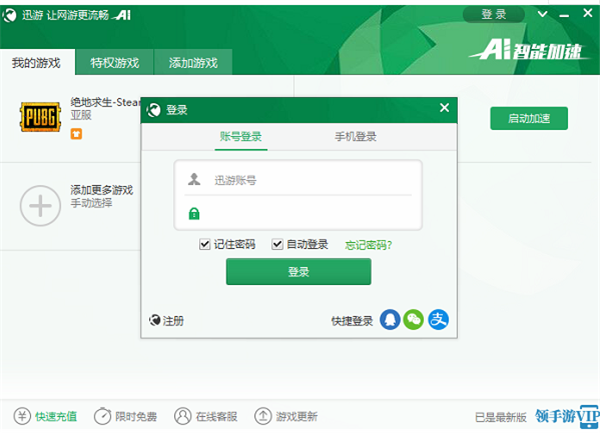The image size is (600, 433).
Task: Open the 忘记密码? link
Action: click(368, 245)
